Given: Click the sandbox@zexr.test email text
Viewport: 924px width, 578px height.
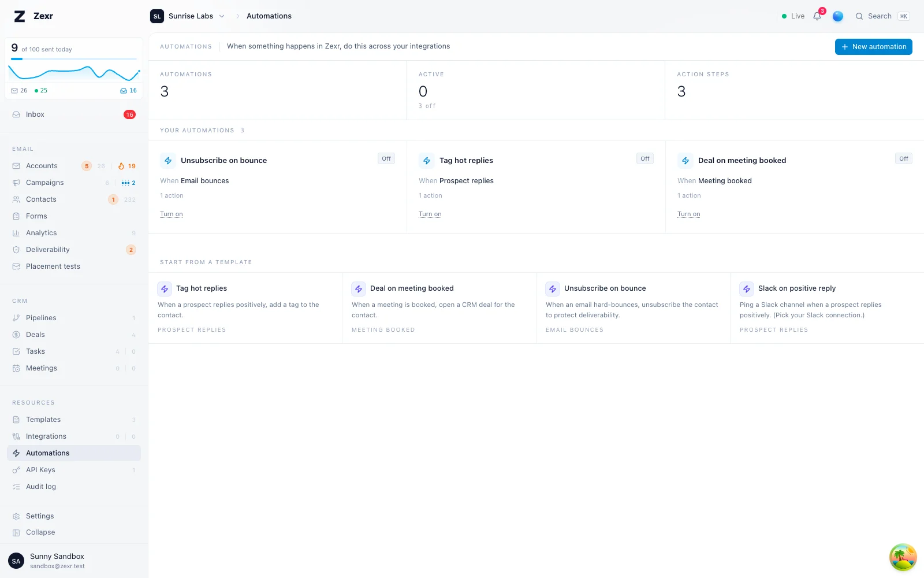Looking at the screenshot, I should (x=57, y=566).
